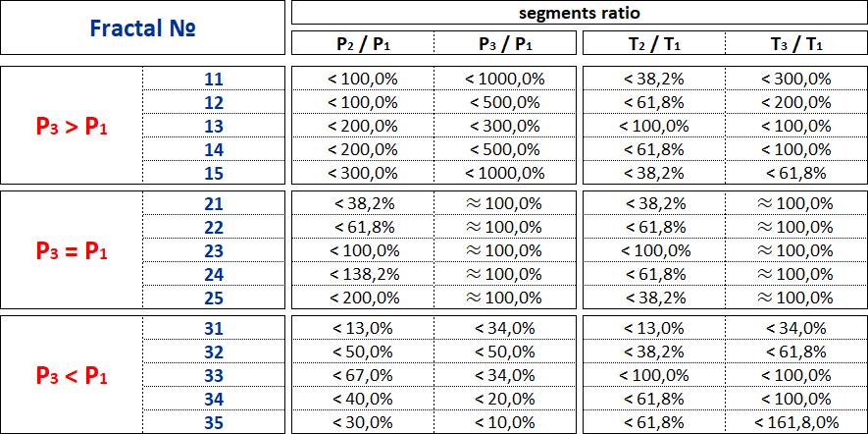This screenshot has width=868, height=434.
Task: Select the 'T₂ / T₁' column header
Action: click(x=653, y=43)
